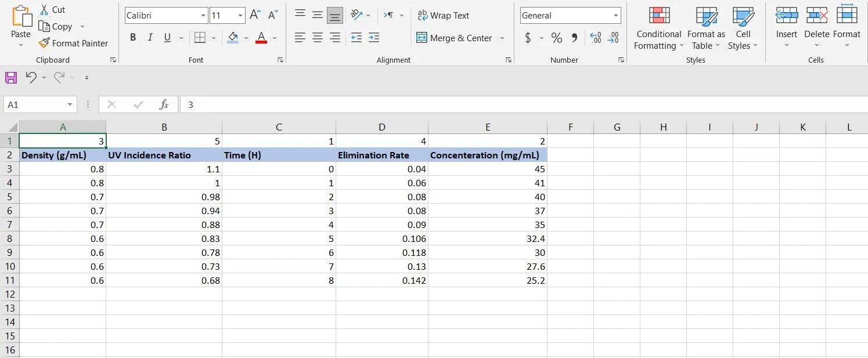Click Delete cells icon
The image size is (868, 358).
pyautogui.click(x=817, y=16)
